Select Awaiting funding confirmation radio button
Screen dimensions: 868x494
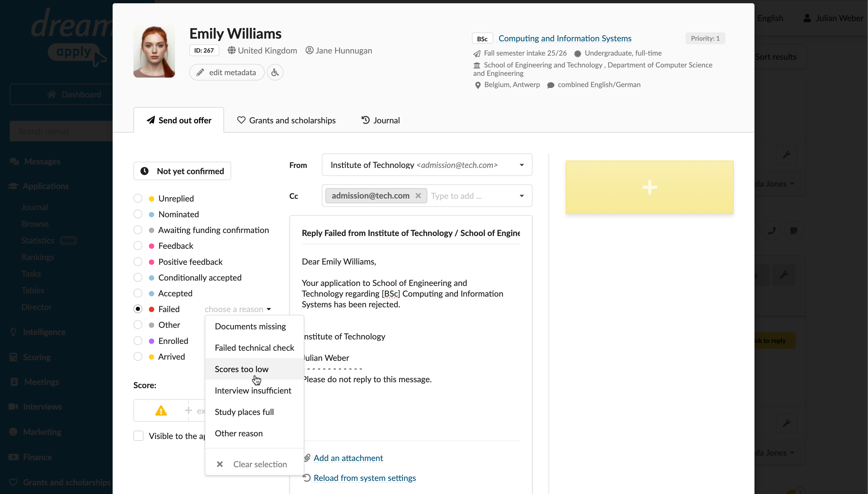point(138,230)
